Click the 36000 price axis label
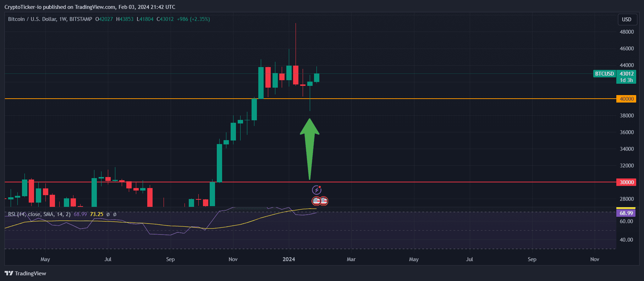This screenshot has height=281, width=644. [x=627, y=132]
